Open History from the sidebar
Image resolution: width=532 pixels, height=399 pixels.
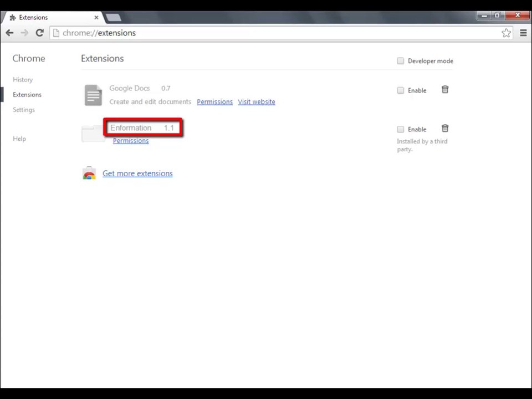coord(23,80)
